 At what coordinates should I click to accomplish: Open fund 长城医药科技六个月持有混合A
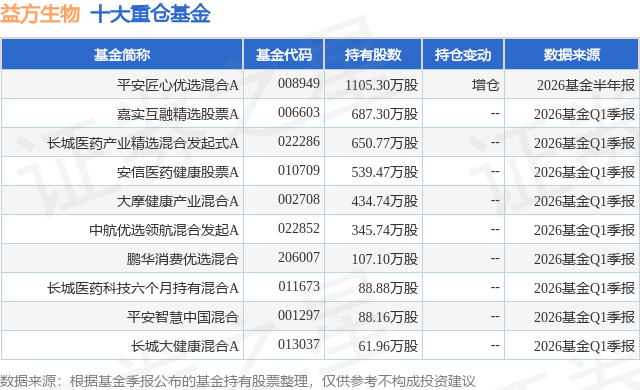pyautogui.click(x=143, y=288)
